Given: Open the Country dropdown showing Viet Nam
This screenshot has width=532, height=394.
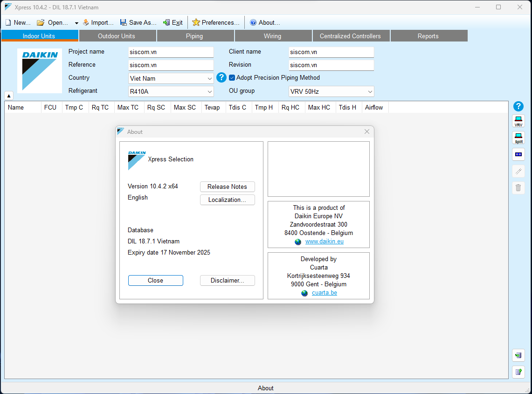Looking at the screenshot, I should pyautogui.click(x=171, y=78).
